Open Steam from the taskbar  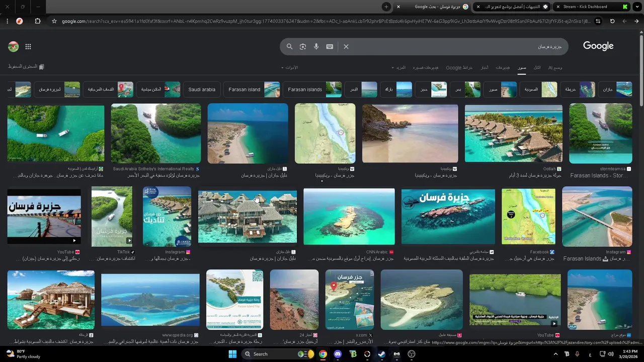point(382,354)
